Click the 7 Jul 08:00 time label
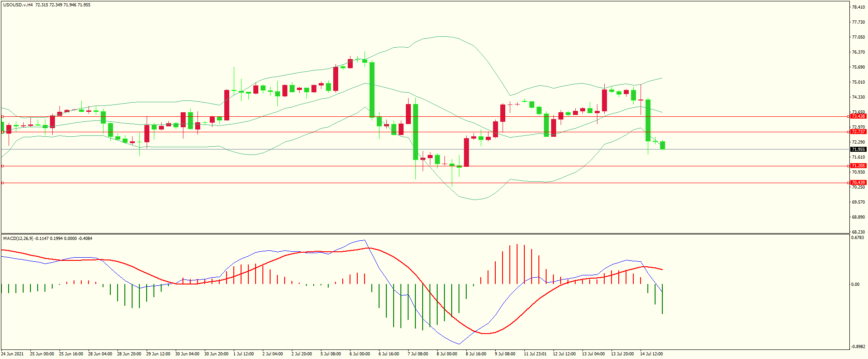This screenshot has width=868, height=359. pyautogui.click(x=418, y=354)
